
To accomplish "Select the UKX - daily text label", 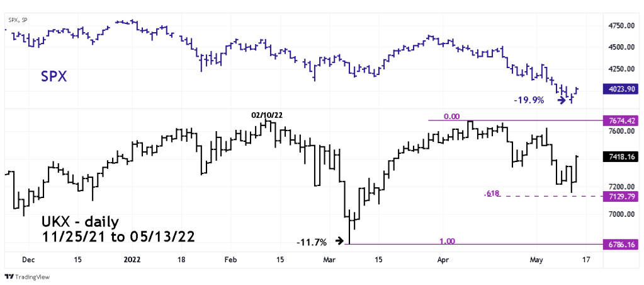I will coord(79,223).
